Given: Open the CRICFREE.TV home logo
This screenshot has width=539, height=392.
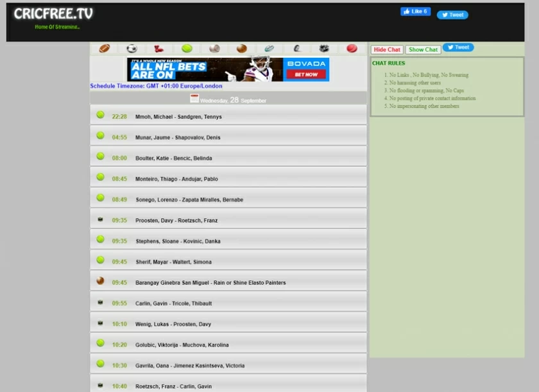Looking at the screenshot, I should [x=51, y=13].
